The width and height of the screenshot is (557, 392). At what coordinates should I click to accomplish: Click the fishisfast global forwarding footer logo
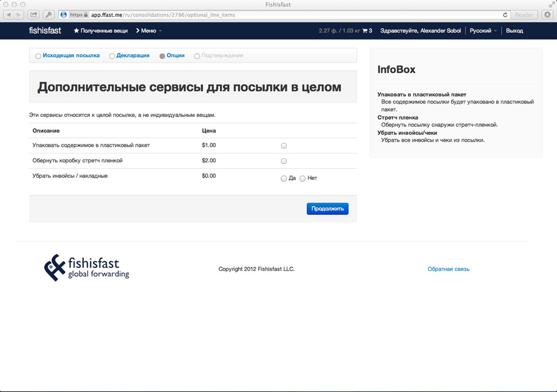[x=86, y=268]
